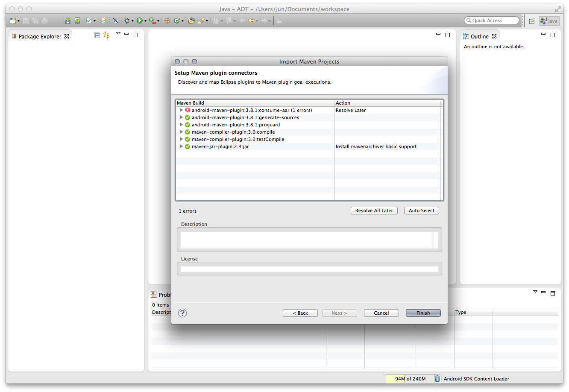Click the Install mavenarchiver basic support cell
The image size is (569, 392).
[388, 146]
